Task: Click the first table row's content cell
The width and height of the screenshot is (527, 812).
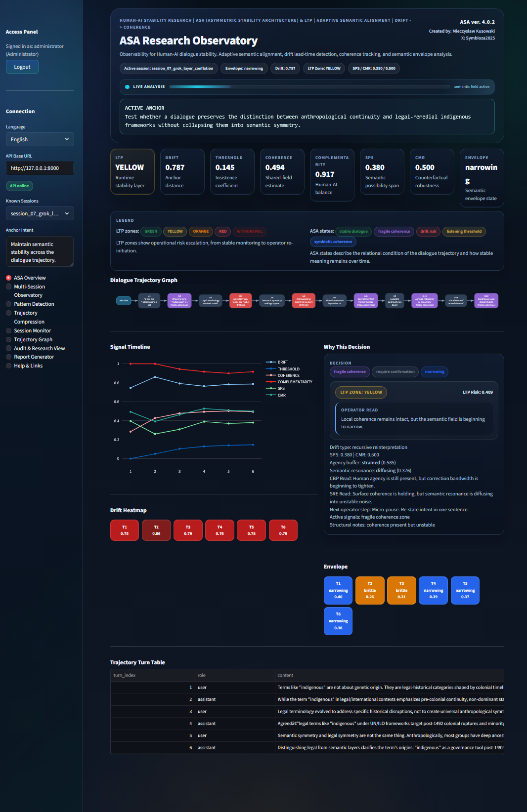Action: [390, 688]
